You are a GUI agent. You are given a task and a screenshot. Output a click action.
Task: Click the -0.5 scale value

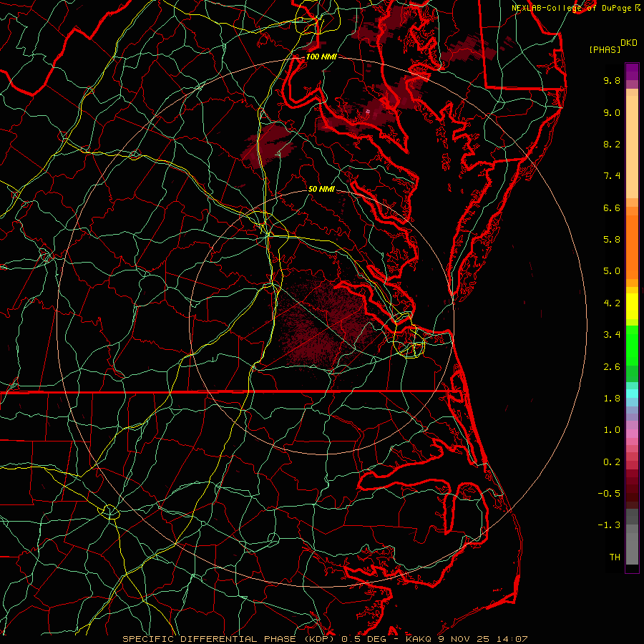pos(609,494)
